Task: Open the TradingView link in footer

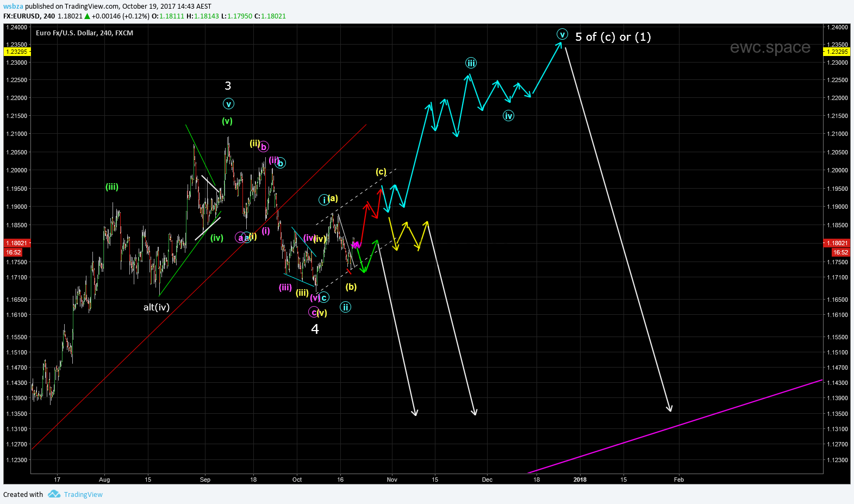Action: [x=83, y=494]
